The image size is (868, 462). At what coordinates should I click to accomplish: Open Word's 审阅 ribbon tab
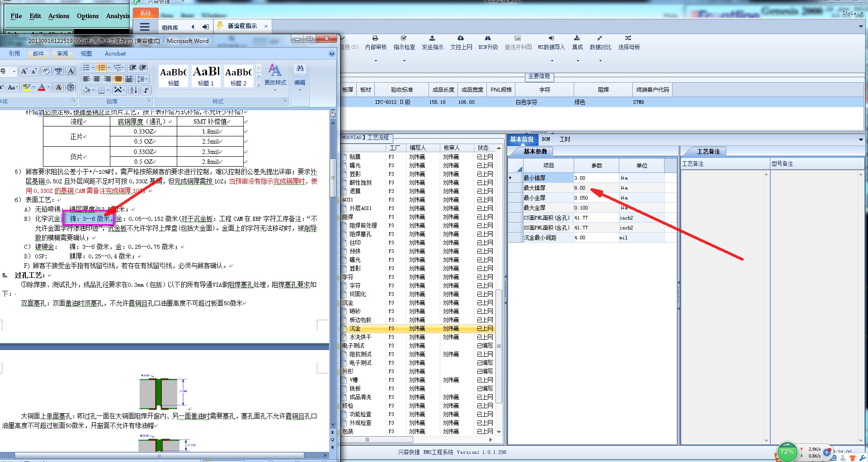pos(62,53)
